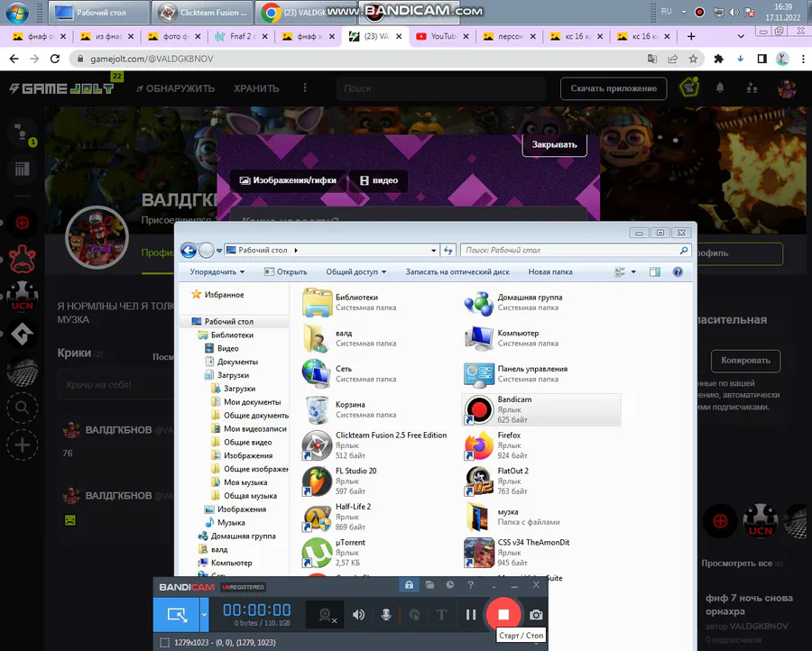Screen dimensions: 812x651
Task: Click the Закрывать button
Action: point(555,145)
